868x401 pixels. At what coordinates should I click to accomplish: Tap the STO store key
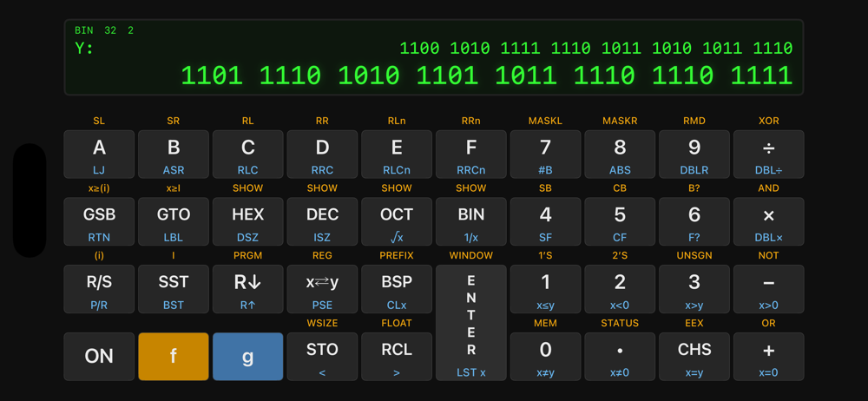[322, 357]
